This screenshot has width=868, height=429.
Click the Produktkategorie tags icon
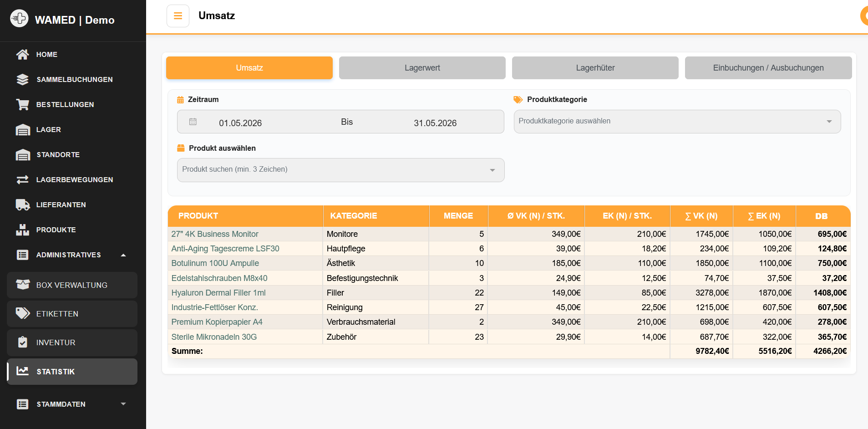518,100
